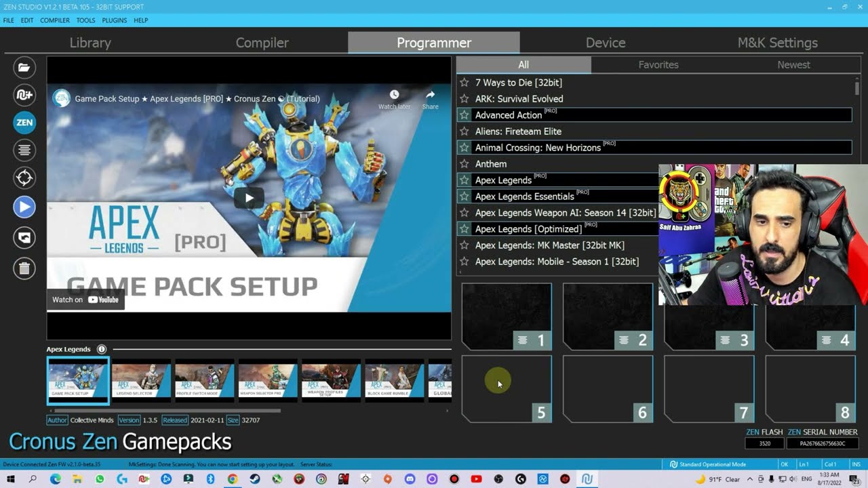Open the Legend Selector thumbnail
Viewport: 868px width, 488px height.
point(141,381)
